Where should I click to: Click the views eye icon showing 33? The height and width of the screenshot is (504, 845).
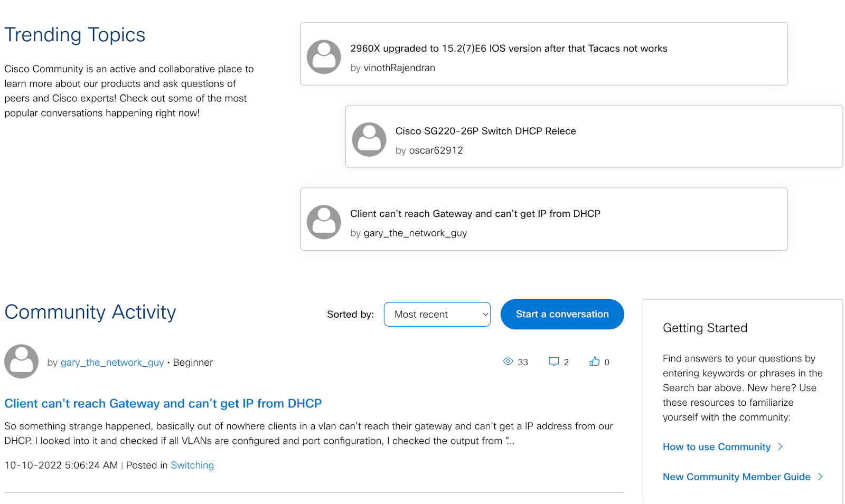(508, 362)
